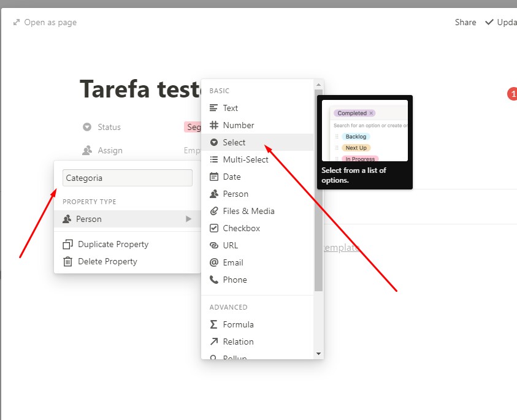
Task: Click the Person icon in type list
Action: tap(213, 194)
